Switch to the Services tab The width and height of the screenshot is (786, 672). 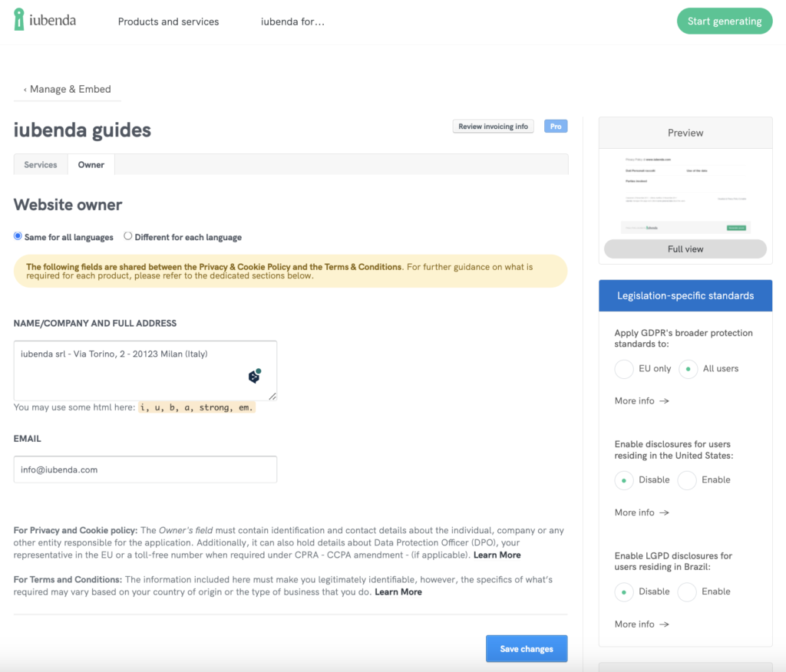pos(41,165)
